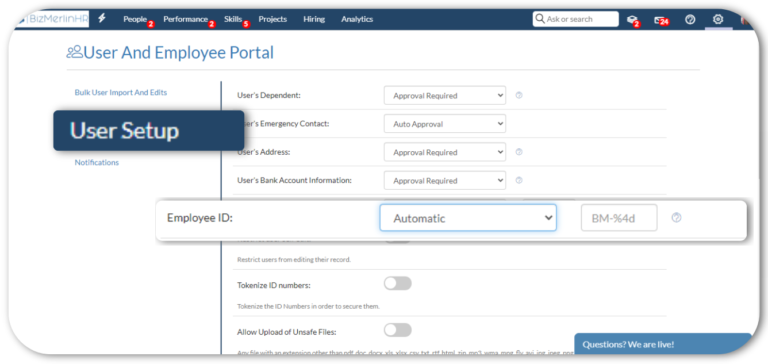Viewport: 768px width, 364px height.
Task: Open the Projects menu
Action: [273, 19]
